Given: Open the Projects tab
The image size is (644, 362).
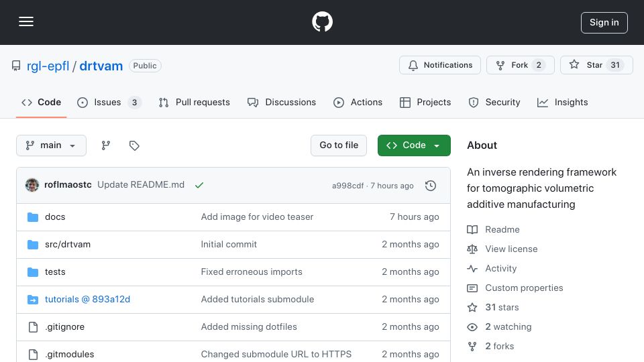Looking at the screenshot, I should click(x=425, y=102).
